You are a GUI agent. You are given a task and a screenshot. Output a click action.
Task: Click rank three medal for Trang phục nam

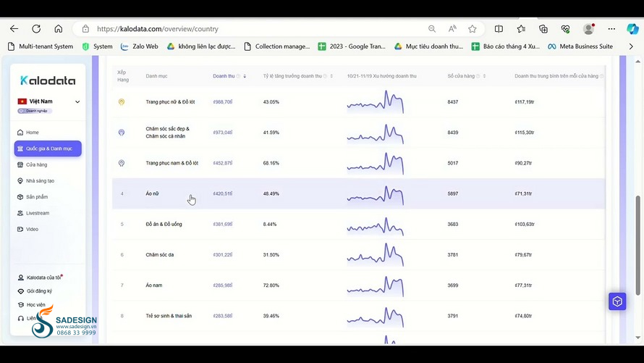[x=122, y=163]
